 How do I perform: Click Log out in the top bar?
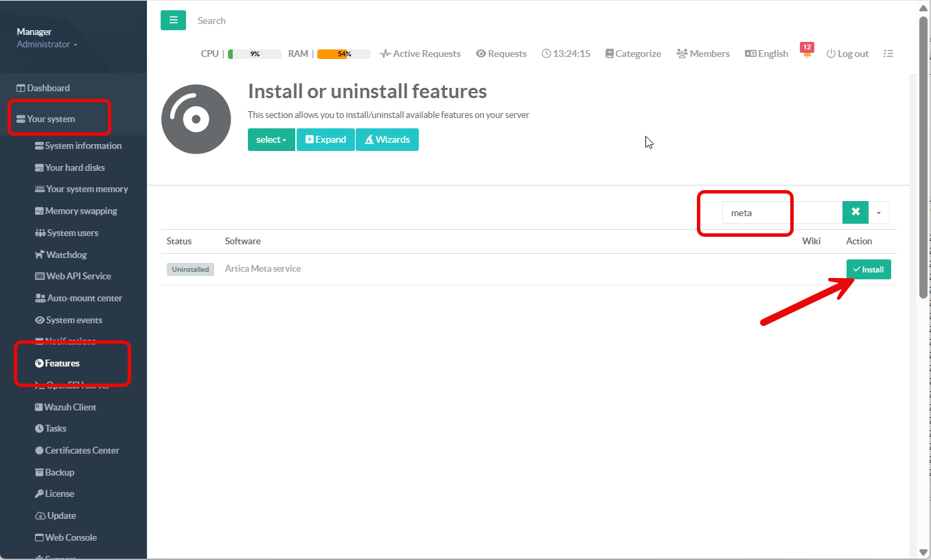tap(847, 54)
